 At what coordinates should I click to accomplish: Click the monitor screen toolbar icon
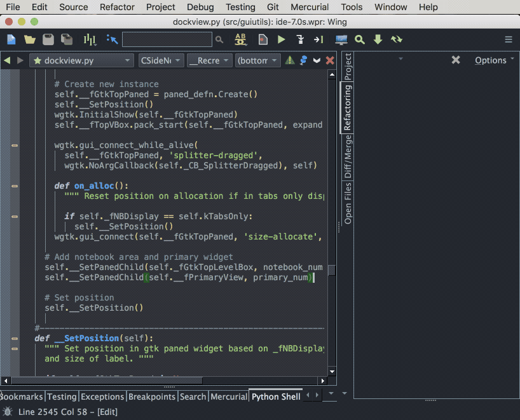(x=341, y=40)
